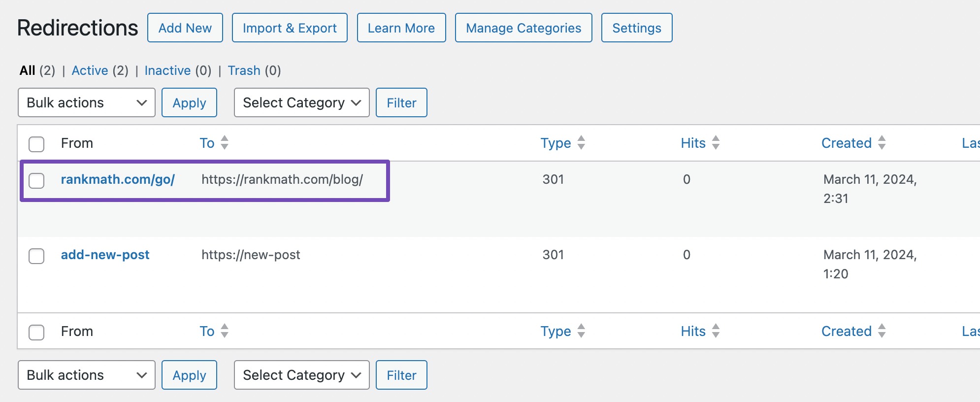This screenshot has height=402, width=980.
Task: Toggle select-all checkbox in table header
Action: tap(36, 144)
